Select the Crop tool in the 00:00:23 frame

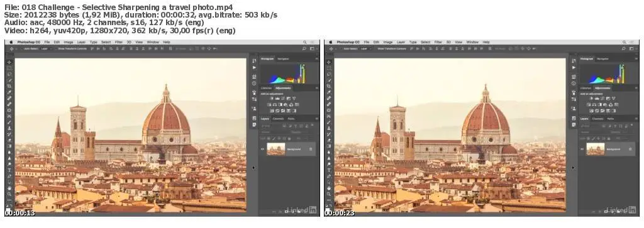coord(328,86)
